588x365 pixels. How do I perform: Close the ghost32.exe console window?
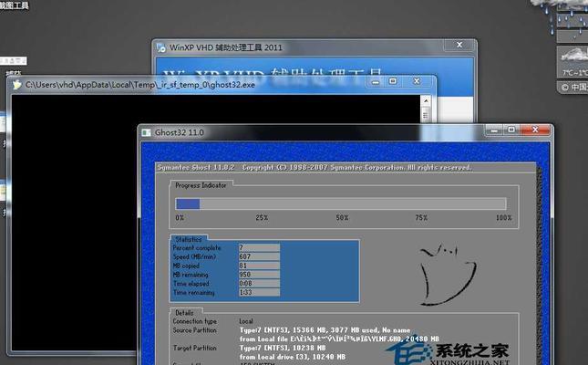[x=417, y=81]
